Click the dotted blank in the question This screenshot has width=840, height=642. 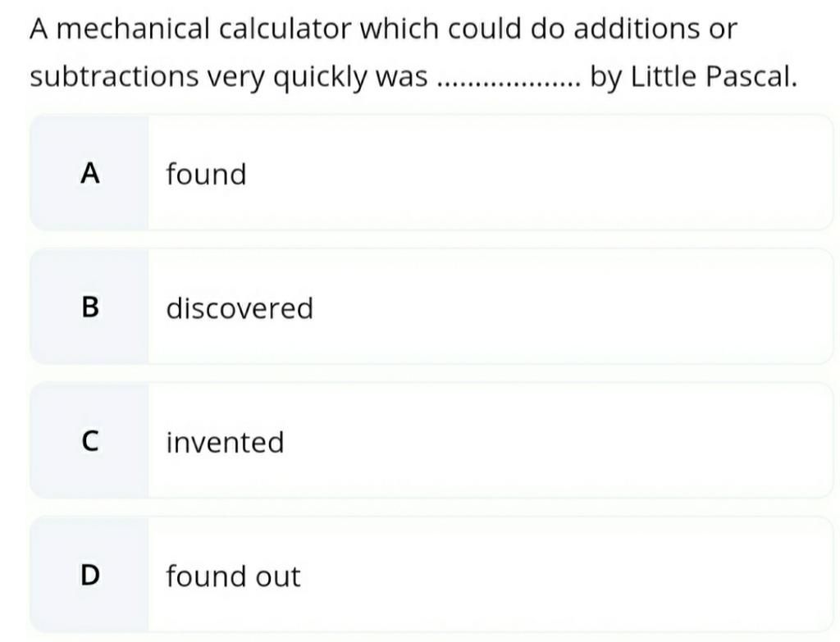[x=509, y=83]
